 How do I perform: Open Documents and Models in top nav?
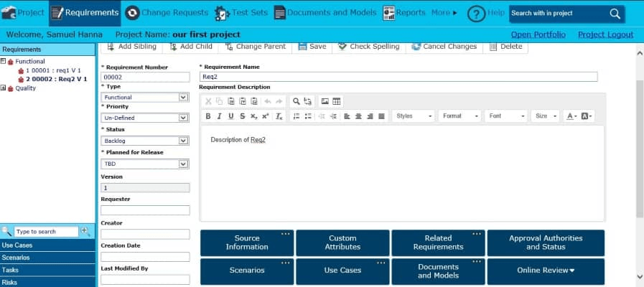click(x=325, y=13)
